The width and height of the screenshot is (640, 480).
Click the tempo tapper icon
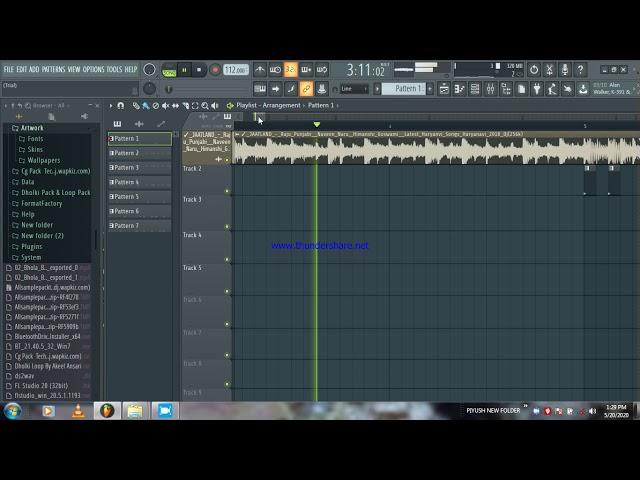pos(552,89)
